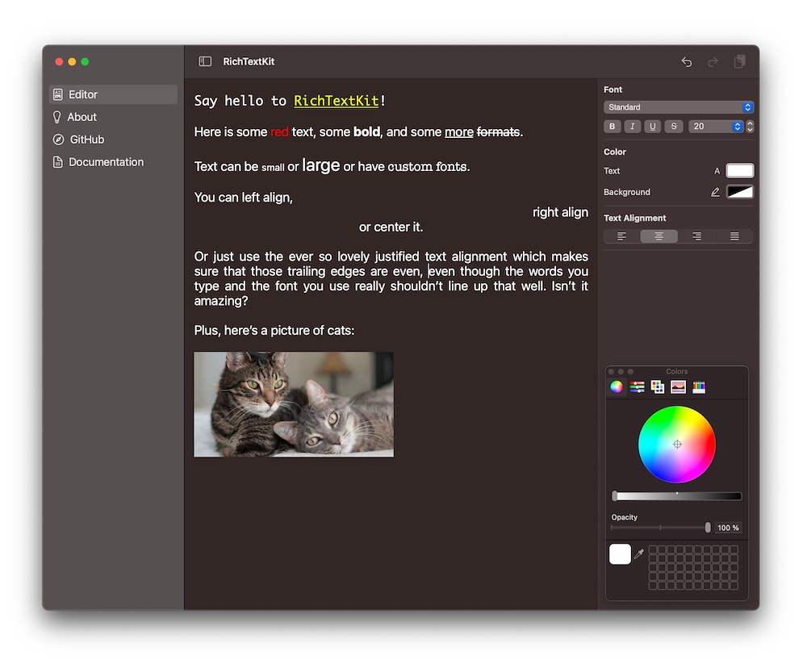Toggle italic formatting button

pos(633,127)
